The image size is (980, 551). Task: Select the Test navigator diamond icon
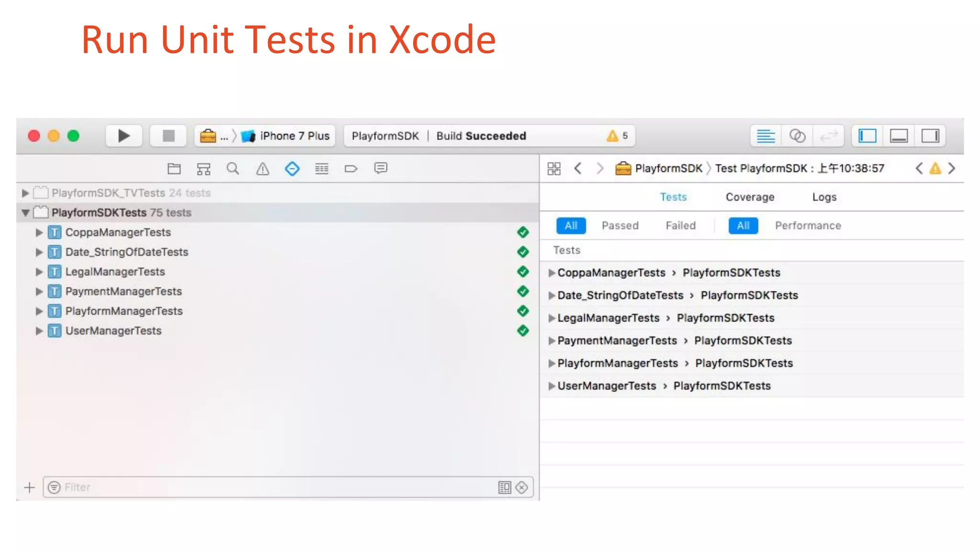(292, 168)
